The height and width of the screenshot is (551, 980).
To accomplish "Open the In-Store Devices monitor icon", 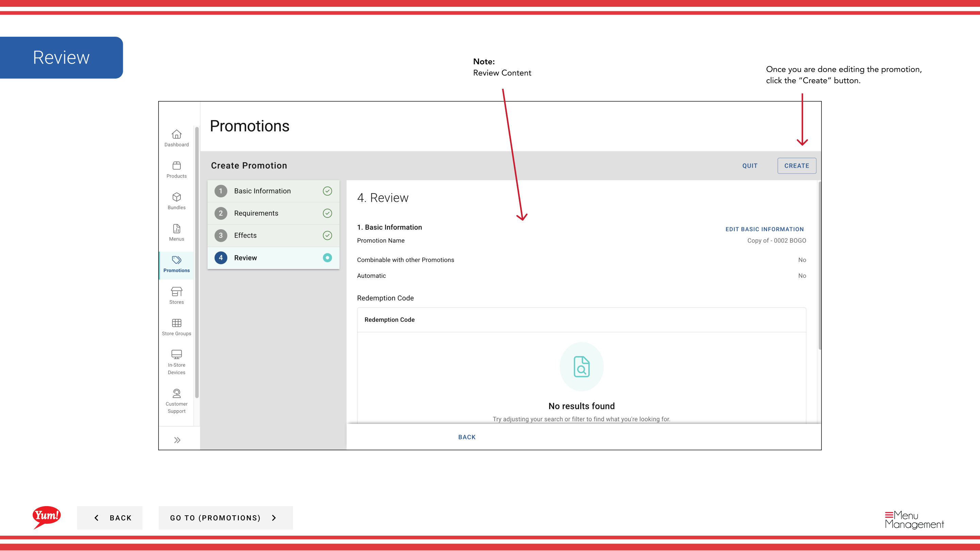I will (x=177, y=354).
